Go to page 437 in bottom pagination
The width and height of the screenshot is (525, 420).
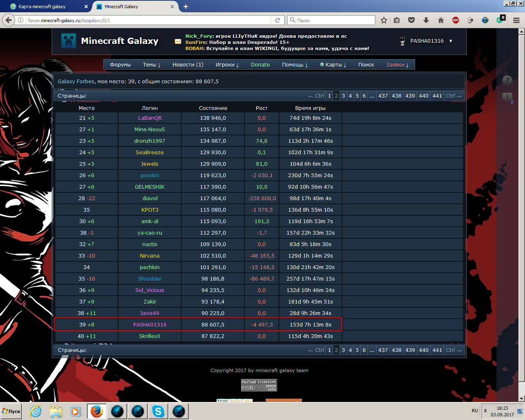click(383, 350)
